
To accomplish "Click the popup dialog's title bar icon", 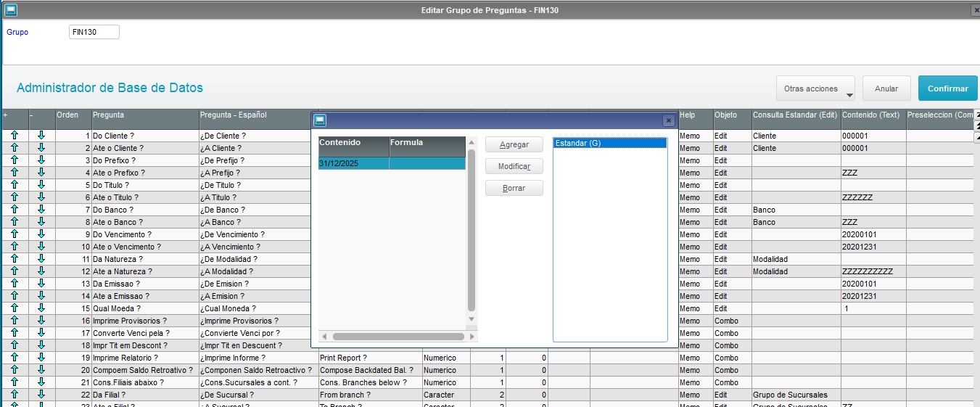I will point(319,120).
